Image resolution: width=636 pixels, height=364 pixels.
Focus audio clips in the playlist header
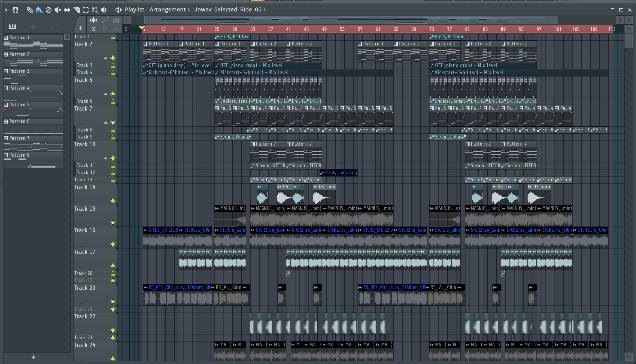(93, 20)
